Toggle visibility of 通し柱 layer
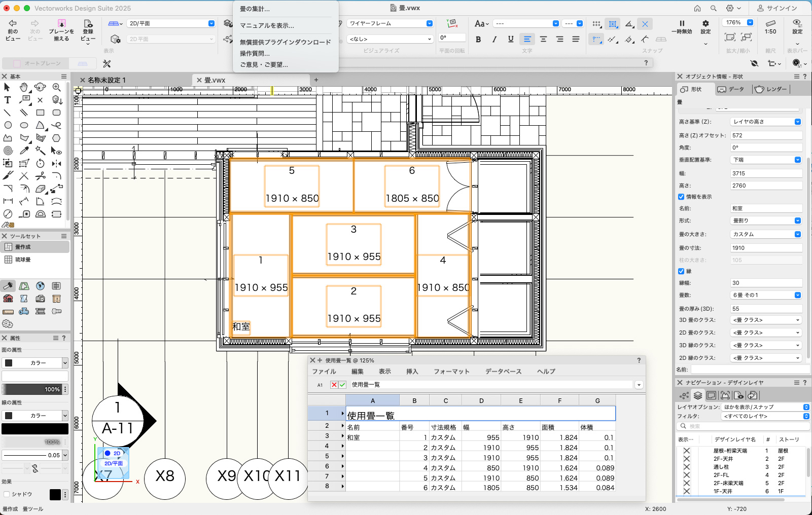This screenshot has height=515, width=812. pyautogui.click(x=686, y=467)
